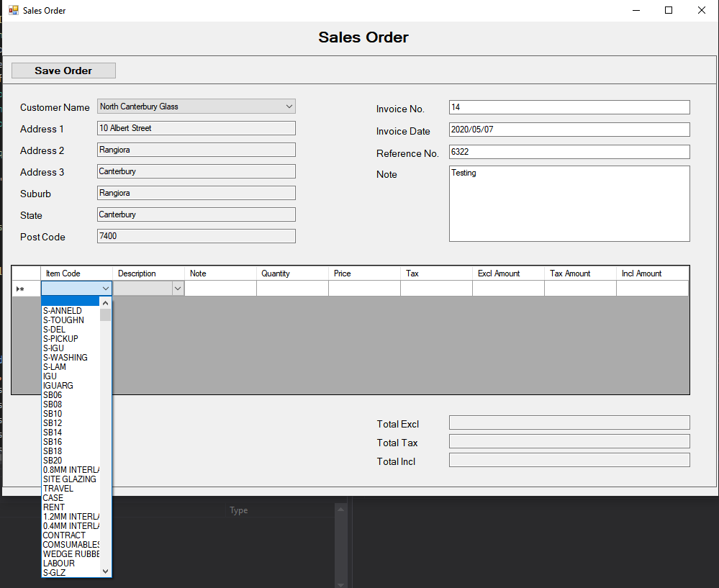Choose SB08 from the list
This screenshot has width=719, height=588.
(x=71, y=404)
